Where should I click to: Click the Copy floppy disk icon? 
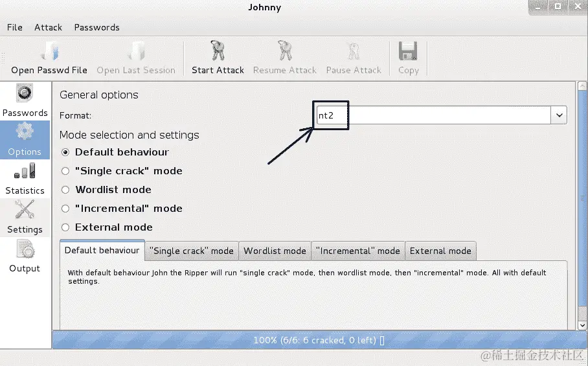[408, 51]
